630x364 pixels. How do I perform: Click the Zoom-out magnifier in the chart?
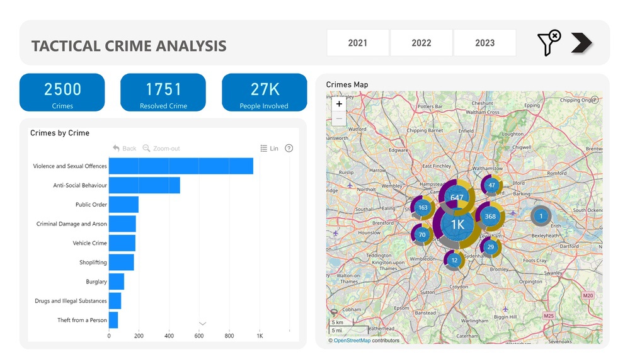[x=161, y=148]
